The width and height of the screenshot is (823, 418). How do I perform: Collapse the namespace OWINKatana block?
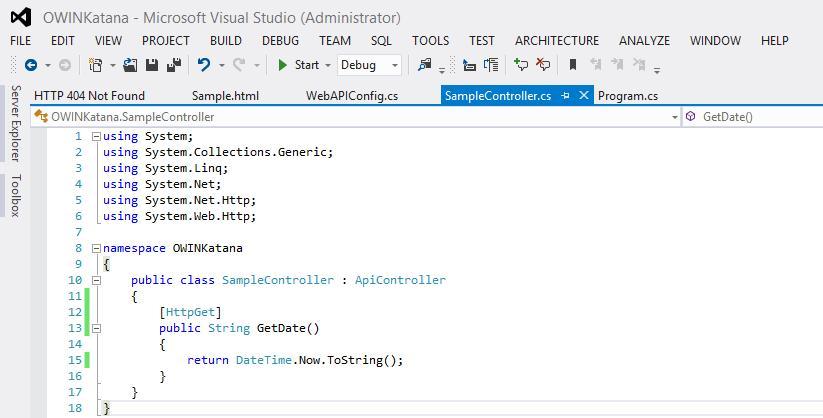click(96, 248)
